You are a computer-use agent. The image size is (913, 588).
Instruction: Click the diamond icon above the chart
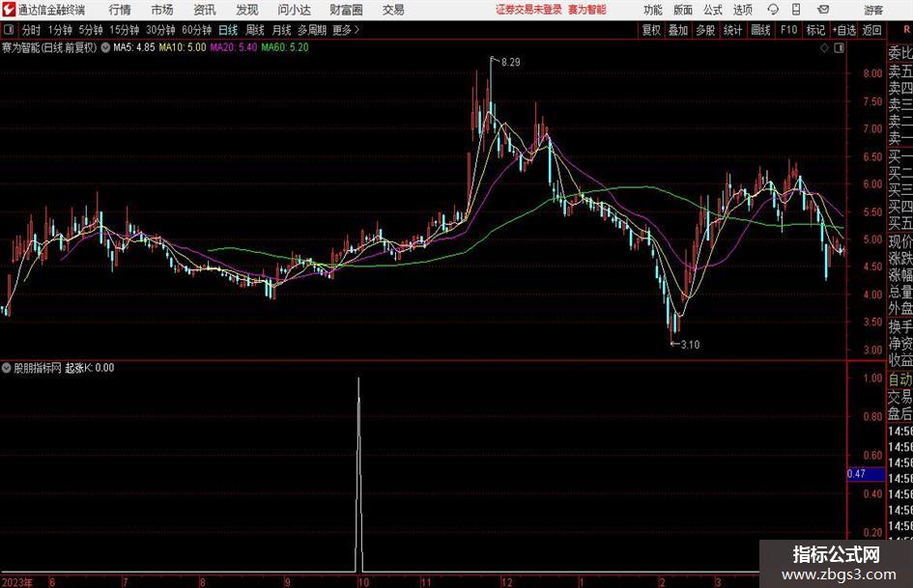pyautogui.click(x=824, y=48)
